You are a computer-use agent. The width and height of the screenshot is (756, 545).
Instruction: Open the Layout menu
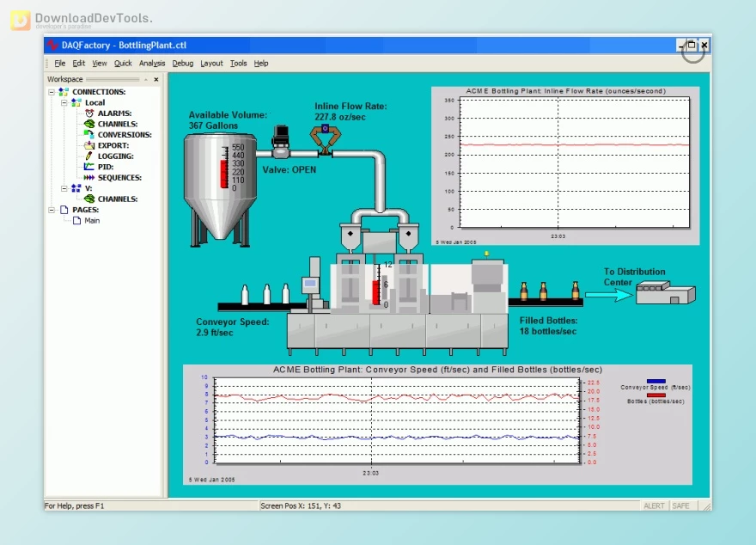211,64
